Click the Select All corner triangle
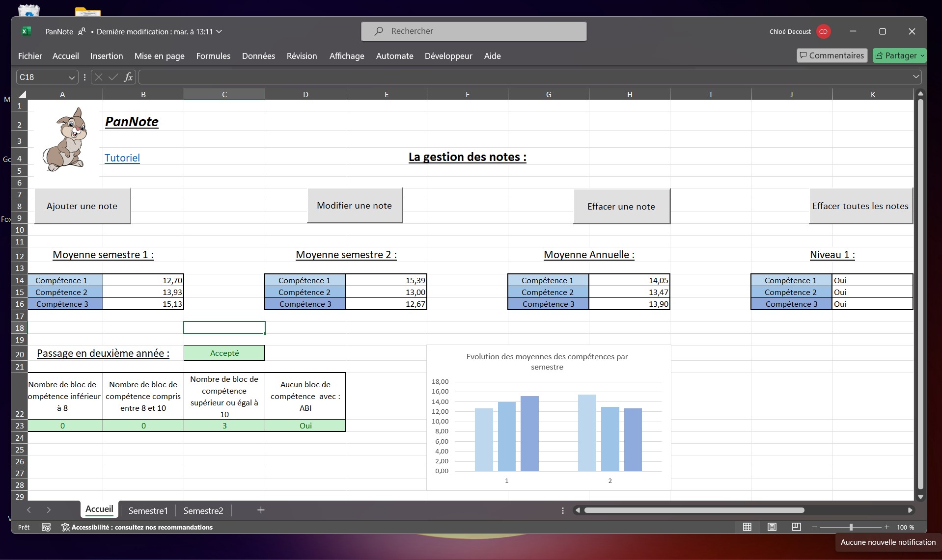Viewport: 942px width, 560px height. [x=22, y=94]
